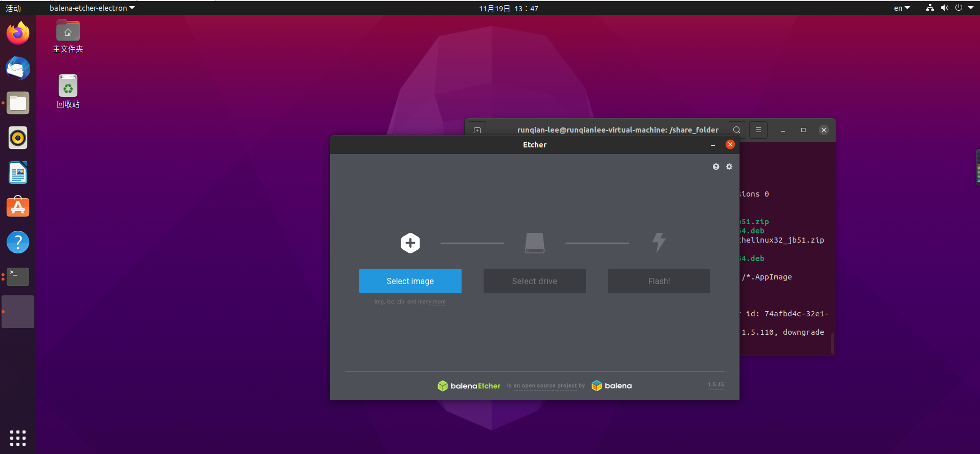Screen dimensions: 980x454
Task: Maximize the terminal window
Action: (803, 130)
